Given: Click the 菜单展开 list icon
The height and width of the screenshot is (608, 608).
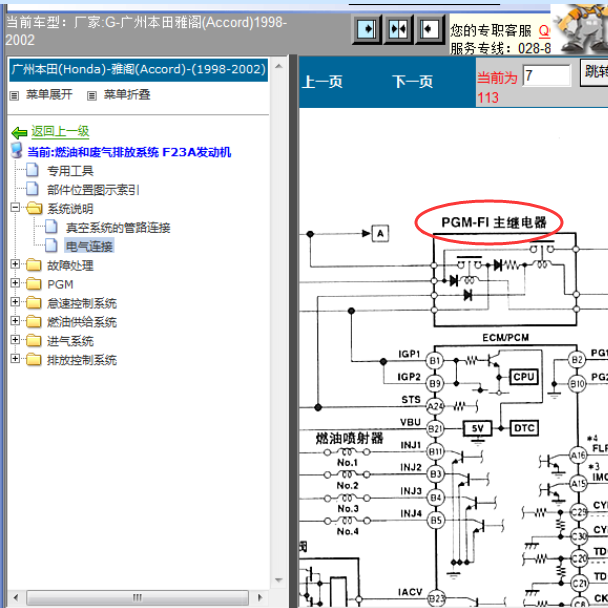Looking at the screenshot, I should pos(14,95).
